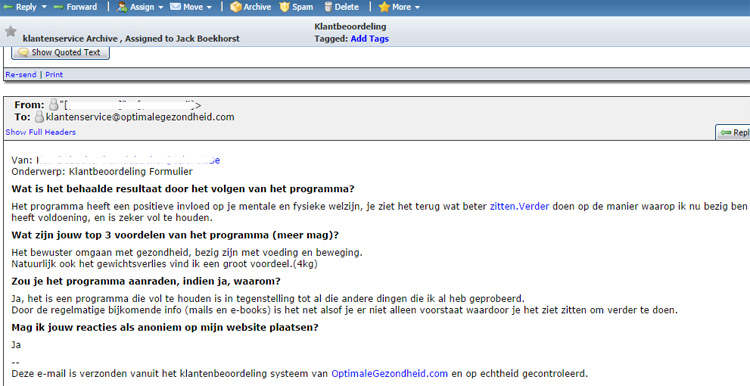
Task: Click the Reply toolbar button
Action: [x=20, y=7]
